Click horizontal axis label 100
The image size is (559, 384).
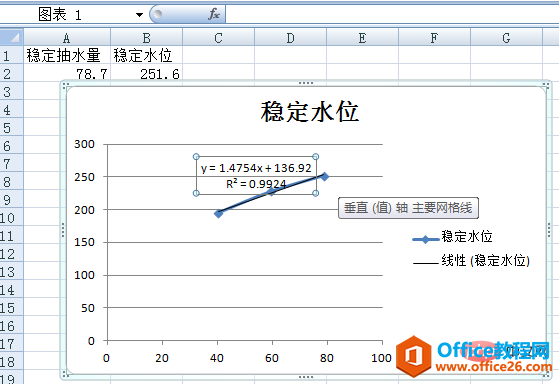click(x=381, y=358)
